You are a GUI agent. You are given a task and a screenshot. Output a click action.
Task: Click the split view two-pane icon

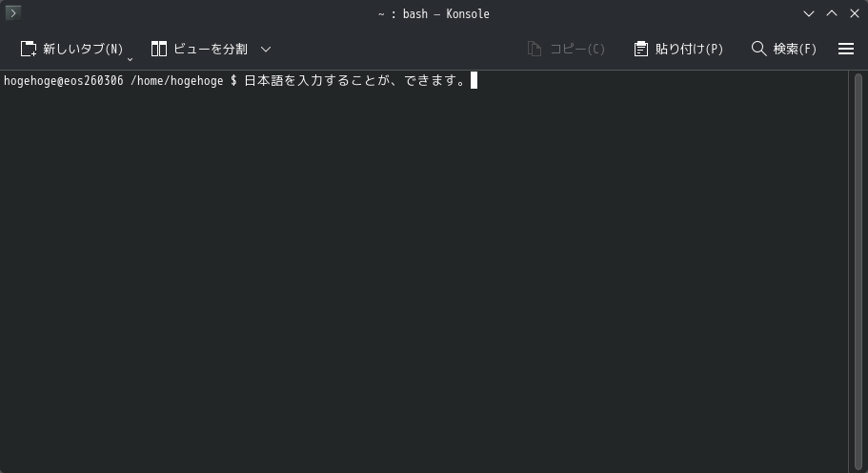(159, 49)
